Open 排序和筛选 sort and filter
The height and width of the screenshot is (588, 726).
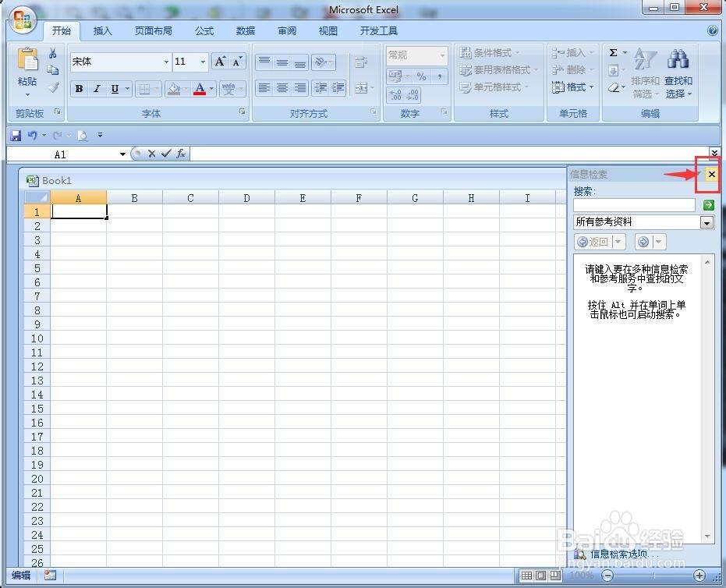[x=646, y=73]
